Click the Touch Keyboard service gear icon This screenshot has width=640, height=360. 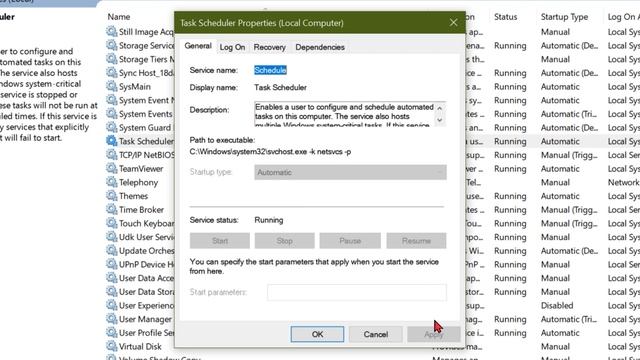click(x=111, y=223)
